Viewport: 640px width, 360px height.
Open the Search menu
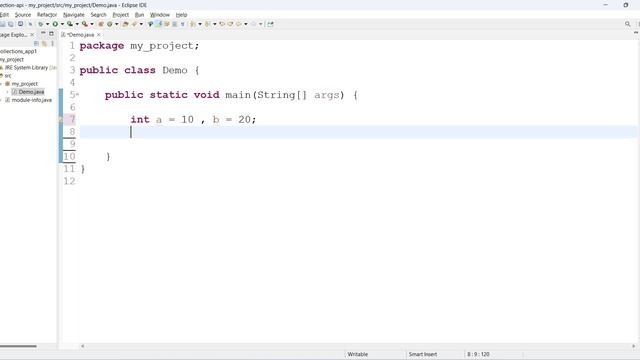98,15
